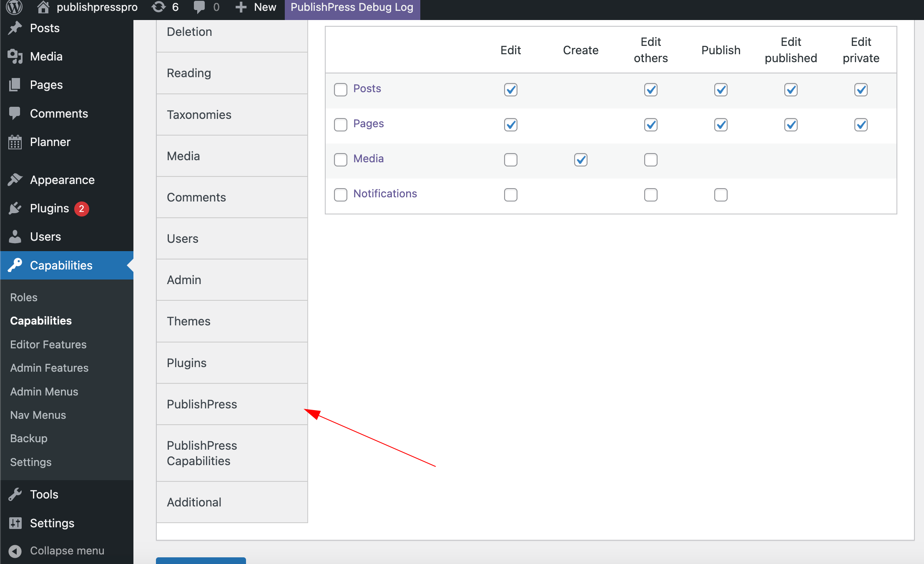Enable Publish capability for Notifications
Viewport: 924px width, 564px height.
(721, 194)
